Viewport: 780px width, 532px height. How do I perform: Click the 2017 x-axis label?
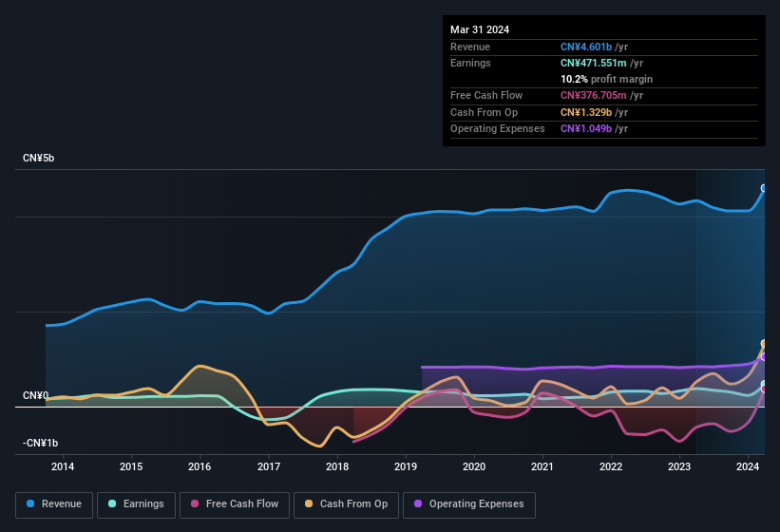pos(269,466)
